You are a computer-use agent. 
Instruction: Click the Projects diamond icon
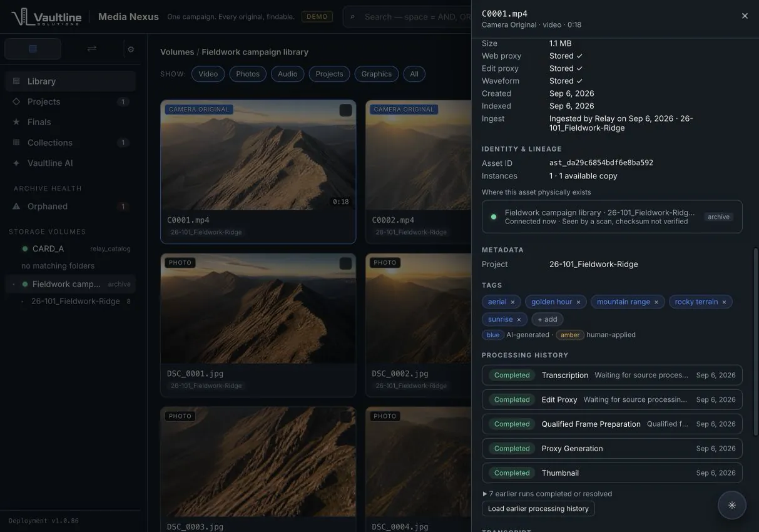coord(16,101)
